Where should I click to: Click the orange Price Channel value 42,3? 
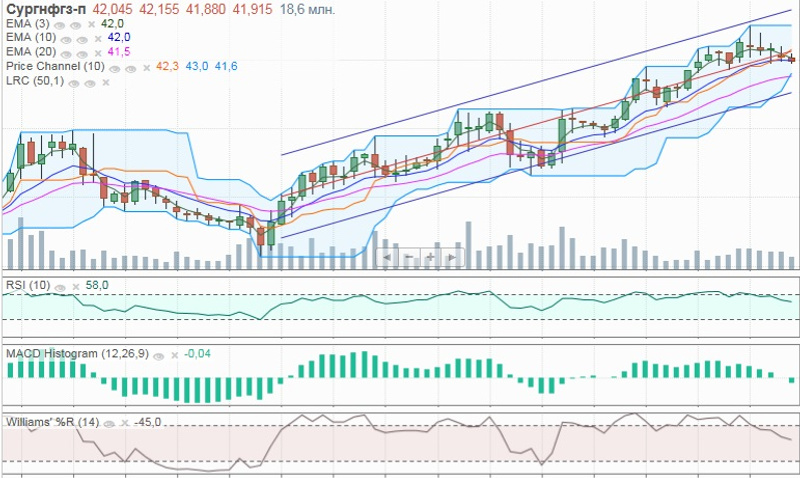pyautogui.click(x=167, y=66)
